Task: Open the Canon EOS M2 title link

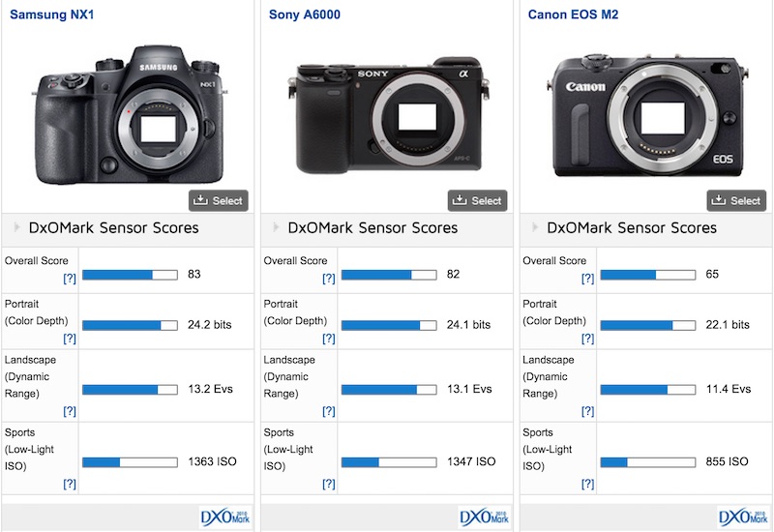Action: (x=573, y=15)
